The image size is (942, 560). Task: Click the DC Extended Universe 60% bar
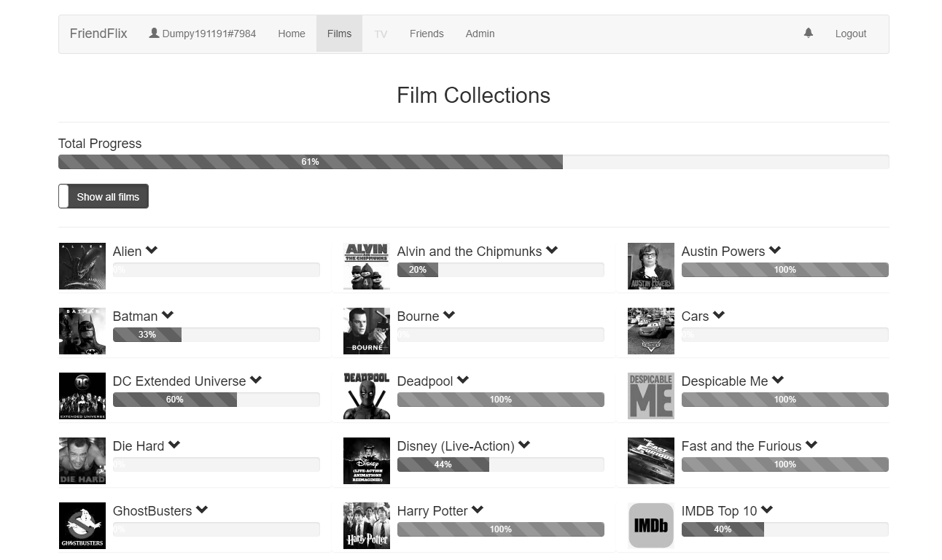pyautogui.click(x=217, y=400)
